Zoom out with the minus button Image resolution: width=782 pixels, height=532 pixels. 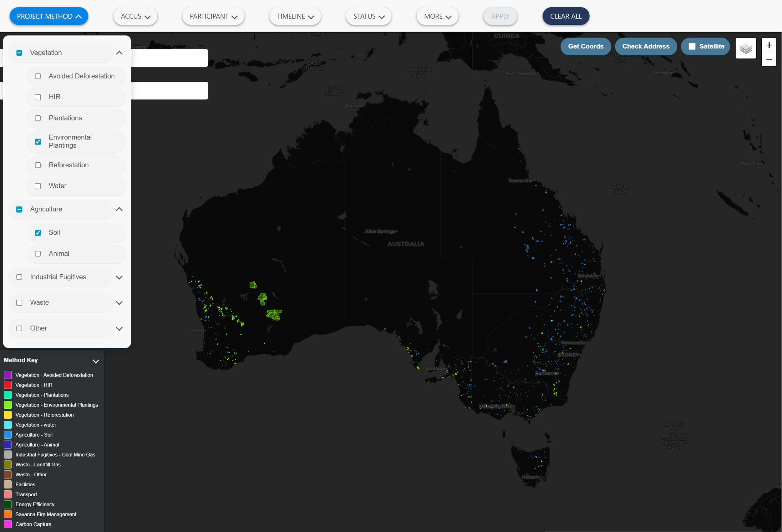[769, 59]
